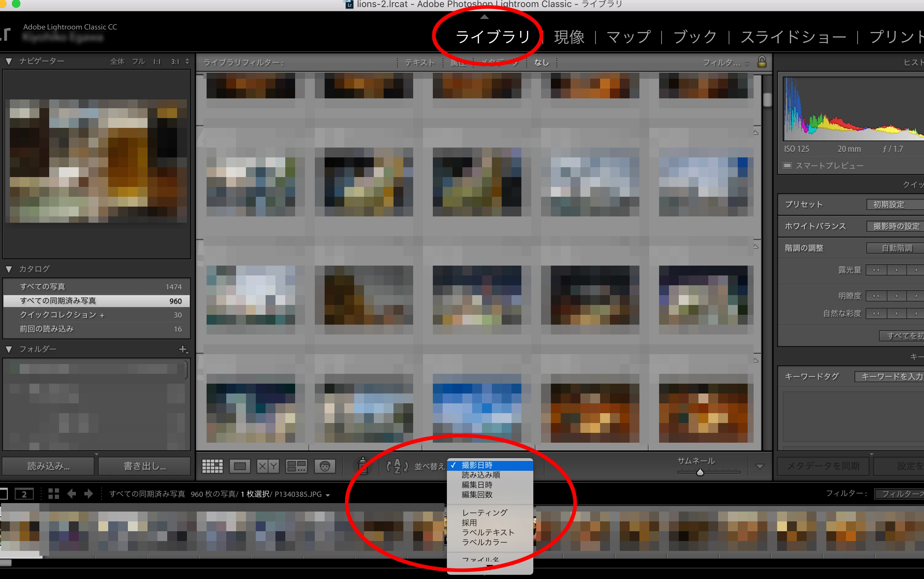Select the painter spray can tool
The image size is (924, 579).
click(363, 466)
